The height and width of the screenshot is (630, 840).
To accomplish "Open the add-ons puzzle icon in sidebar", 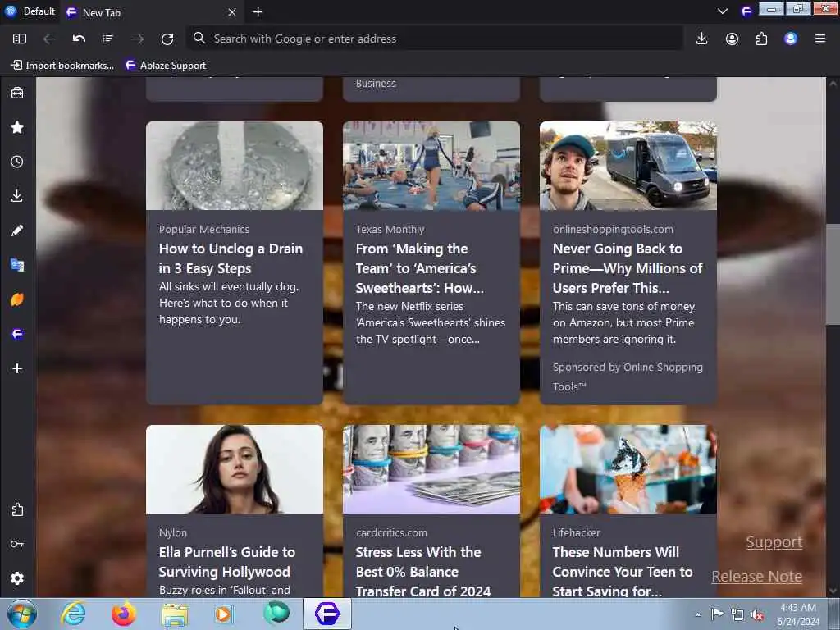I will point(17,509).
